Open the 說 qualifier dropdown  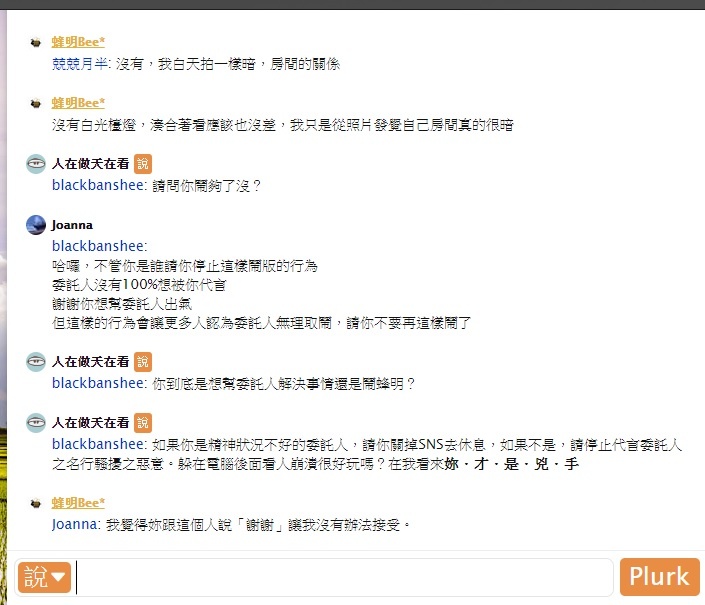pos(45,577)
